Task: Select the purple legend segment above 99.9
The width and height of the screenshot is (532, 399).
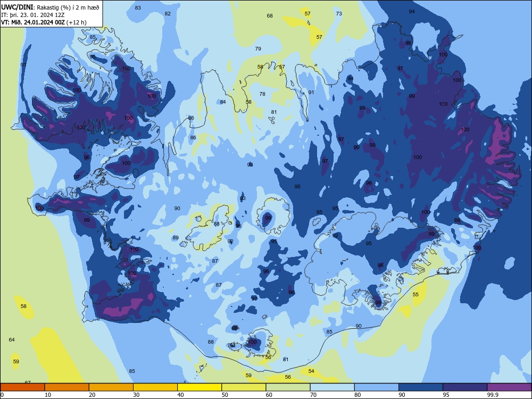Action: point(509,387)
